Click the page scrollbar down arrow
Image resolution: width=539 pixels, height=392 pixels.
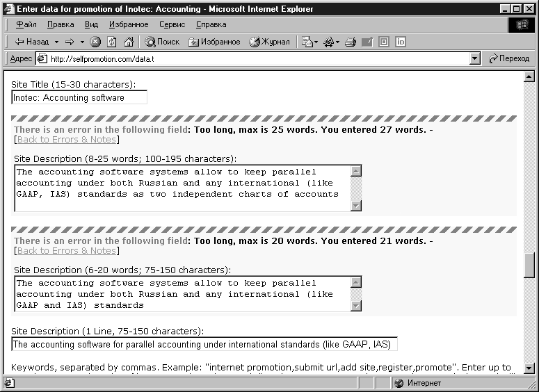[x=529, y=368]
